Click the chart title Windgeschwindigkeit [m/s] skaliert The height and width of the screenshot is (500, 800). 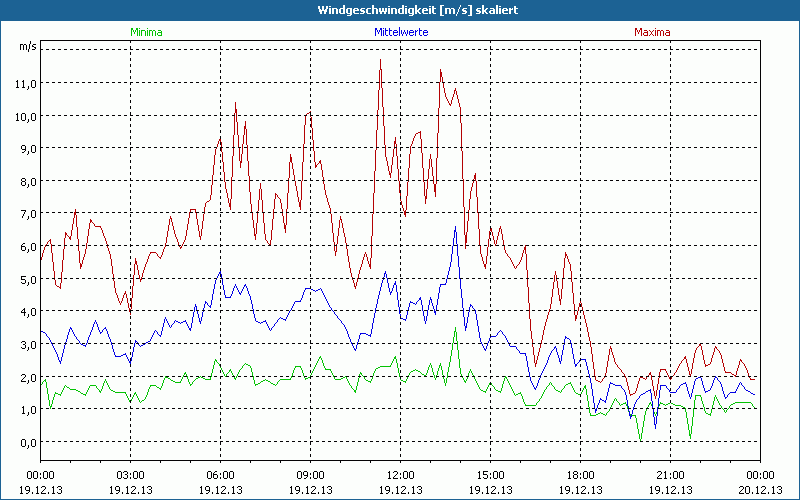[x=418, y=10]
